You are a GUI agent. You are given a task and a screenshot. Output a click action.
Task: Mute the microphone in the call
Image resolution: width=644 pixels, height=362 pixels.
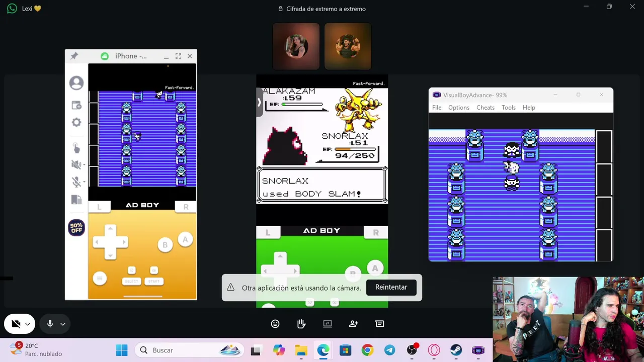click(50, 324)
